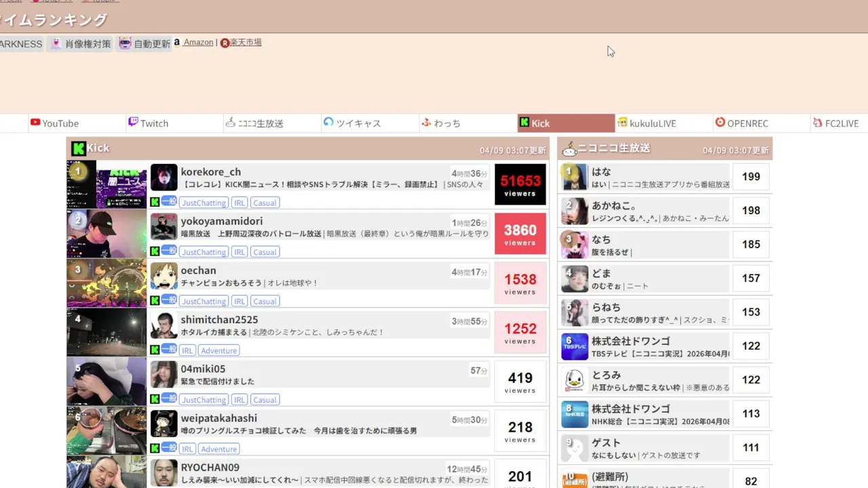
Task: Open oechan stream thumbnail
Action: (x=106, y=283)
